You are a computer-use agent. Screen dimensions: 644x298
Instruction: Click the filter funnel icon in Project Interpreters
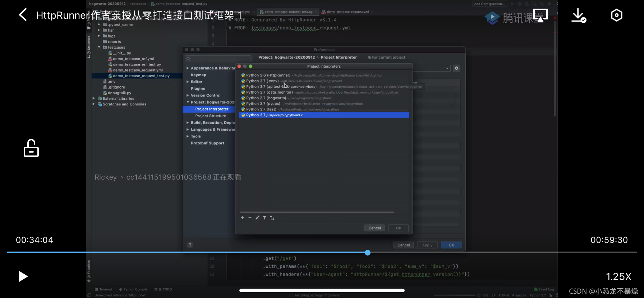[264, 218]
